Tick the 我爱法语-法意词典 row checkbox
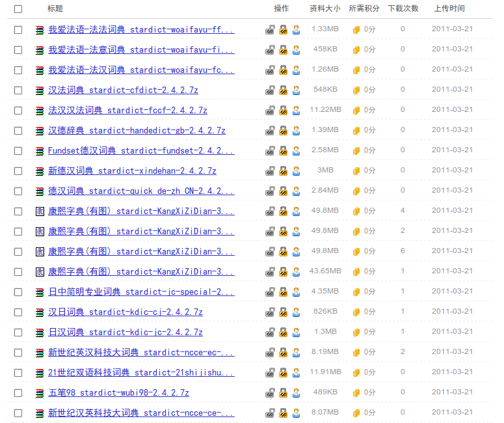 [x=18, y=50]
